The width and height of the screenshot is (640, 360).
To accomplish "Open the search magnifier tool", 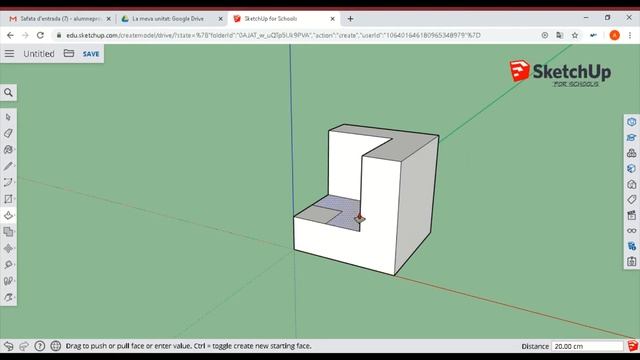I will point(8,93).
